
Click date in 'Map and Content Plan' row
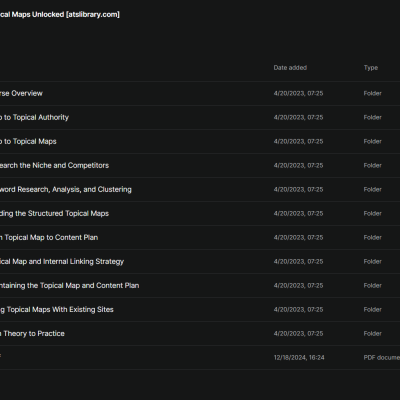tap(298, 285)
